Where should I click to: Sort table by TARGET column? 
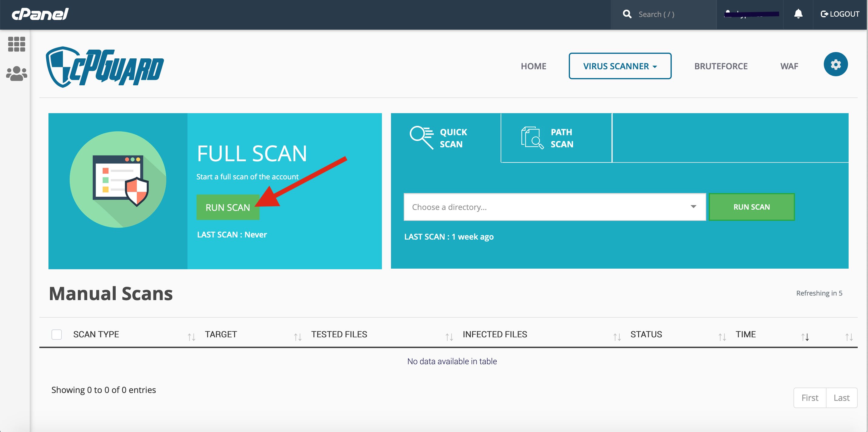[221, 334]
